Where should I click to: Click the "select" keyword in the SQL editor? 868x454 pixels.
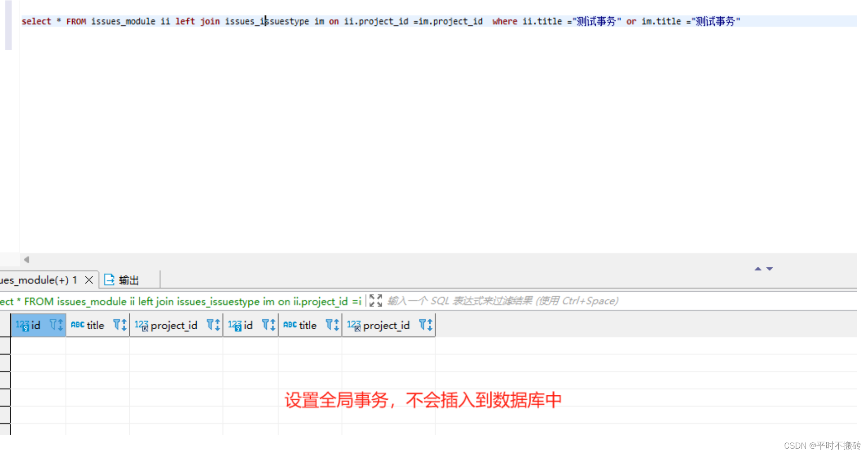tap(36, 21)
